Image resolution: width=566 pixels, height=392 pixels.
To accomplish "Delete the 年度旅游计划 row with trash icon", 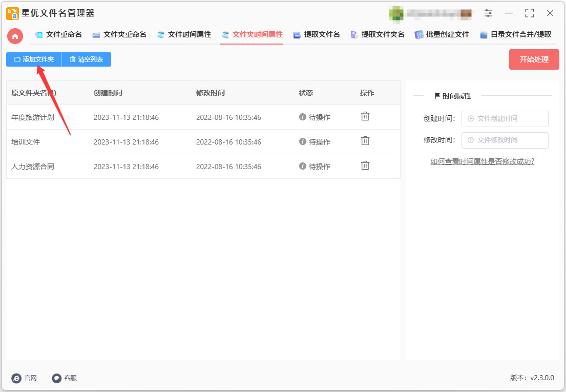I will (x=365, y=116).
